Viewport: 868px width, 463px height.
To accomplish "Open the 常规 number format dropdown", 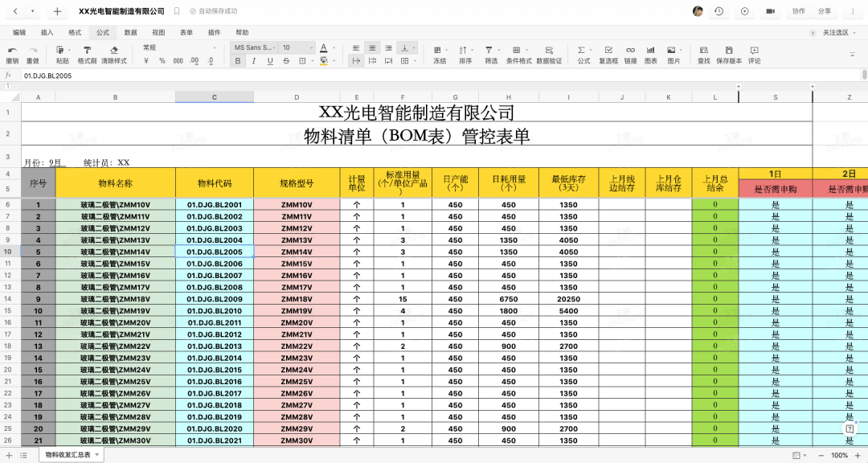I will point(179,48).
